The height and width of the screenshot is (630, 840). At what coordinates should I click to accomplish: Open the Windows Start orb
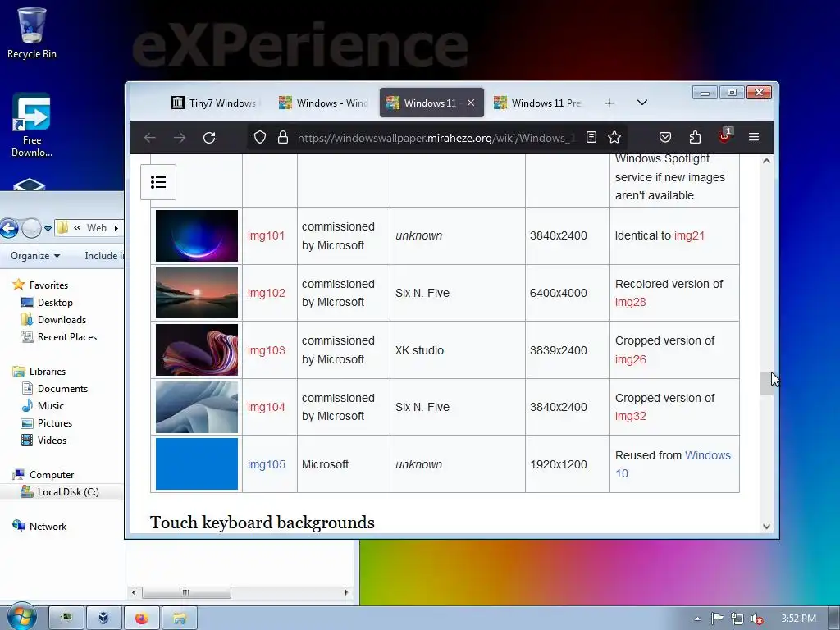pos(21,618)
